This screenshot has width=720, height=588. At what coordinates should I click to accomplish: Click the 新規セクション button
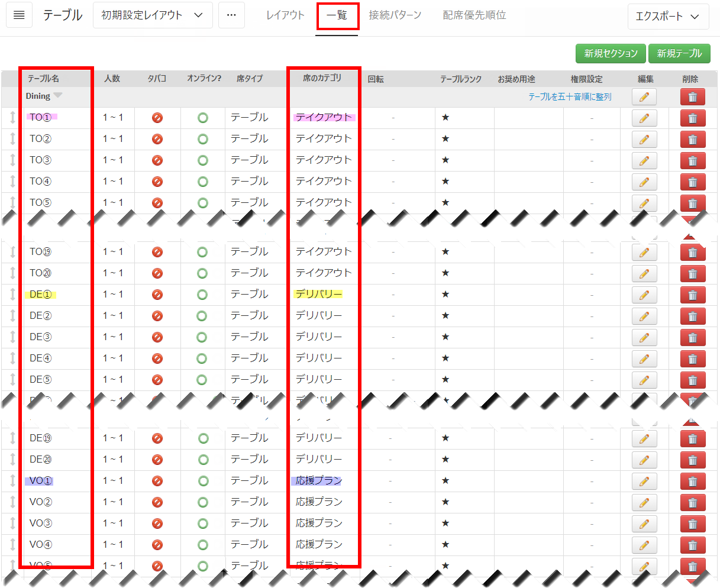(x=611, y=53)
